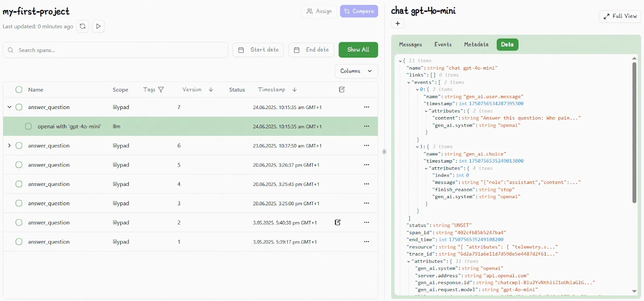
Task: Click the Name column header
Action: [x=36, y=90]
